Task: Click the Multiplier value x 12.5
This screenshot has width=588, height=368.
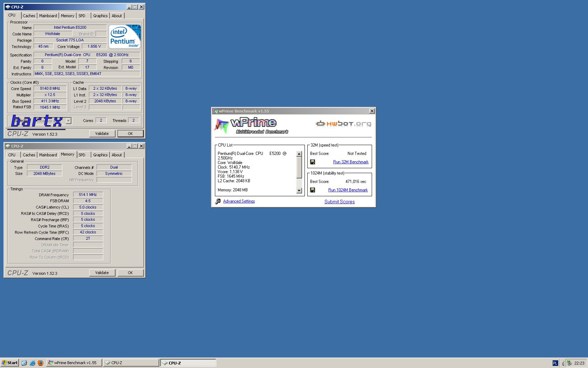Action: [x=50, y=95]
